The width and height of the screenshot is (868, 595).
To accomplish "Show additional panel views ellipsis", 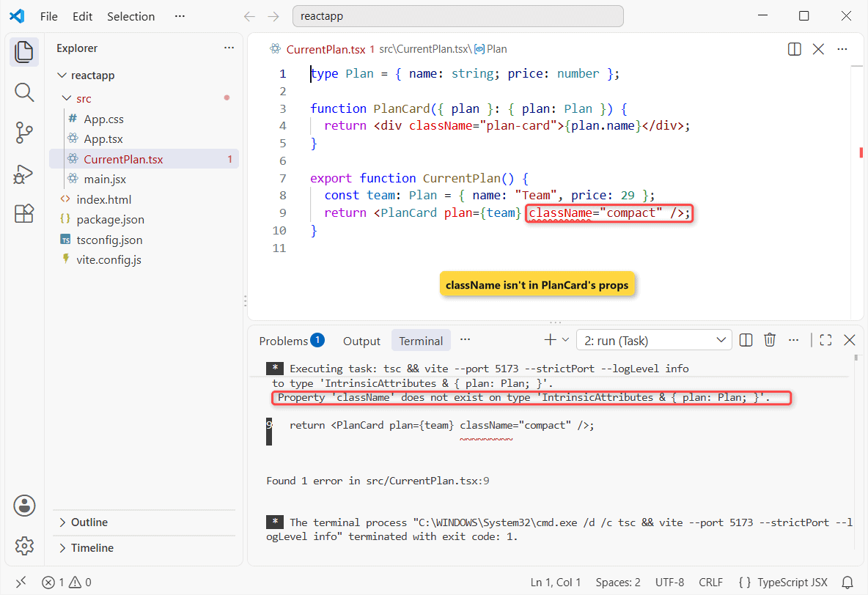I will pyautogui.click(x=465, y=340).
